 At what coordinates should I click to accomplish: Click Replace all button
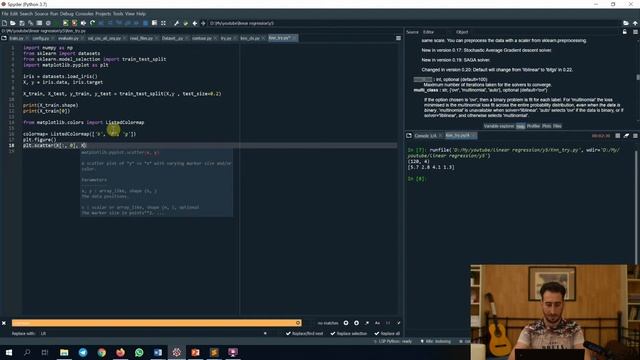coord(387,333)
